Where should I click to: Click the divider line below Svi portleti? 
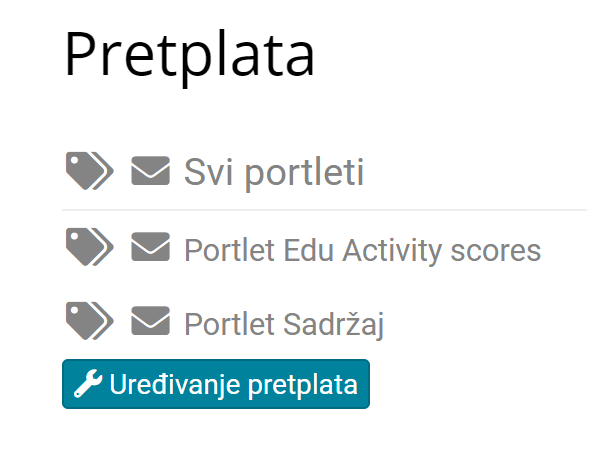click(x=324, y=210)
